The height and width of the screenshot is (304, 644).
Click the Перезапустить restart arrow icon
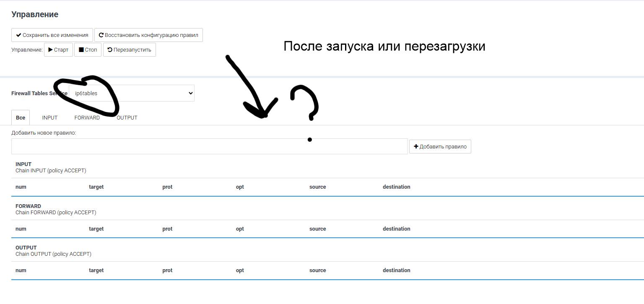110,50
